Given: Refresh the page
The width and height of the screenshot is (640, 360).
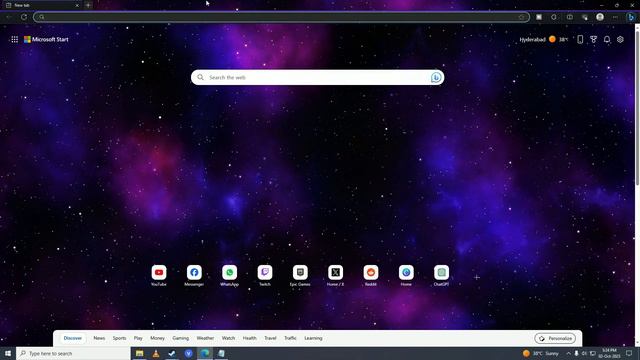Looking at the screenshot, I should (24, 17).
